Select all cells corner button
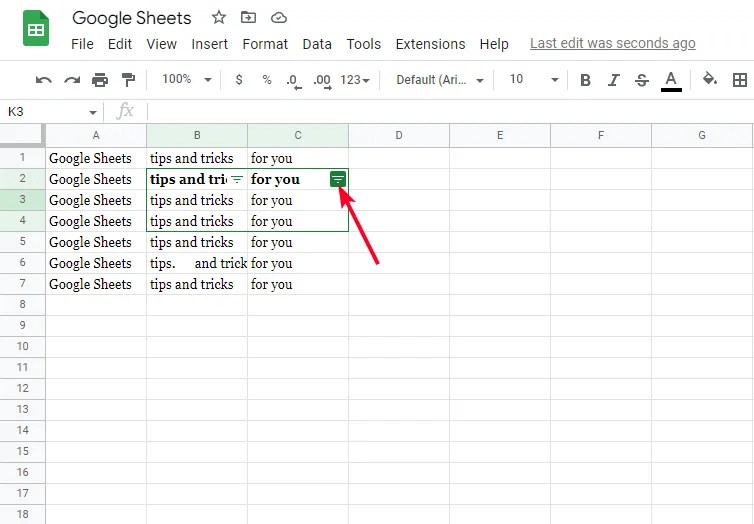Screen dimensions: 754x524 coord(23,135)
